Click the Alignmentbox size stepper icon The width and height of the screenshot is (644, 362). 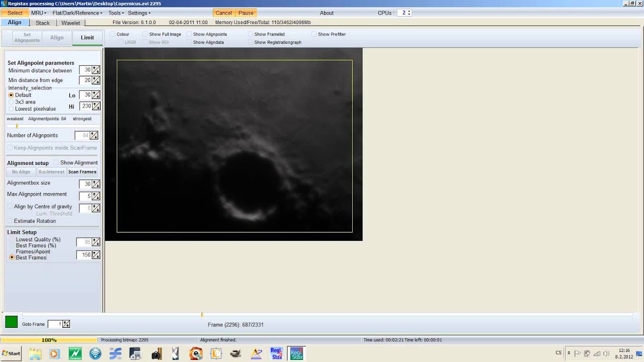[x=96, y=184]
